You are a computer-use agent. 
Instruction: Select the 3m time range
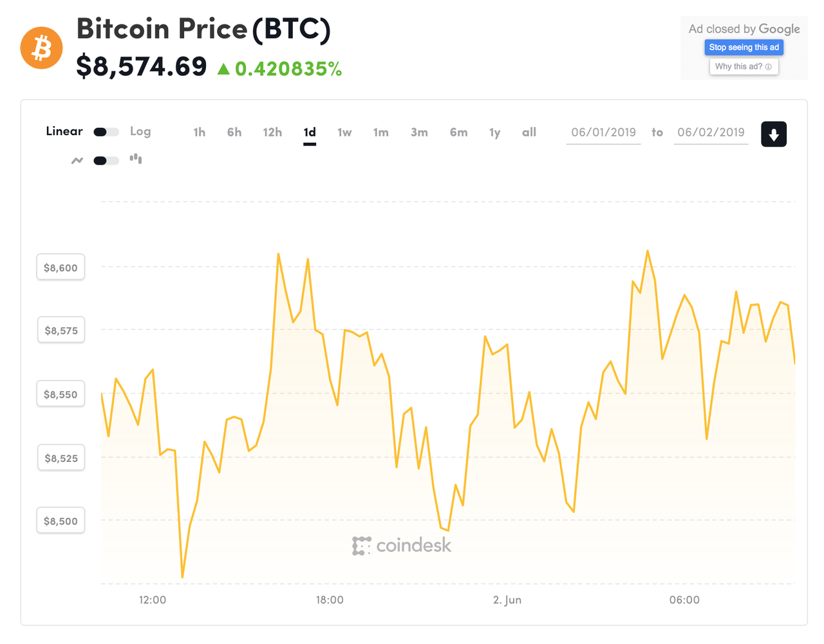coord(419,132)
